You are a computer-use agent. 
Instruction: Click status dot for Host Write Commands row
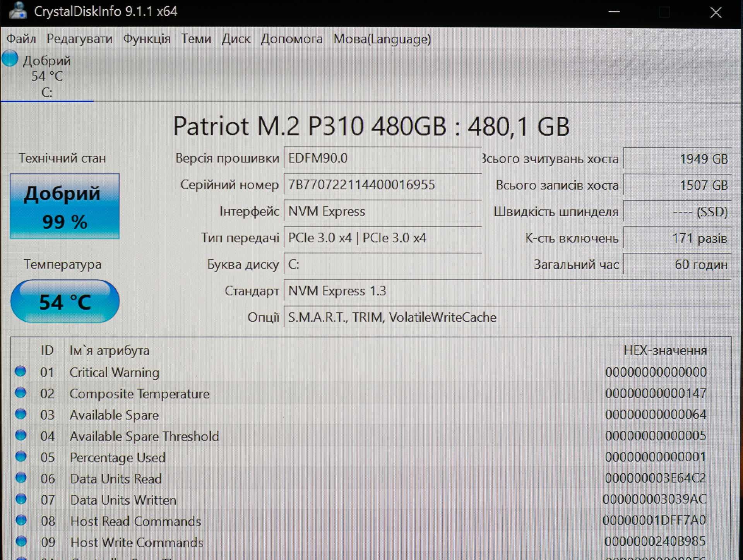click(x=21, y=541)
